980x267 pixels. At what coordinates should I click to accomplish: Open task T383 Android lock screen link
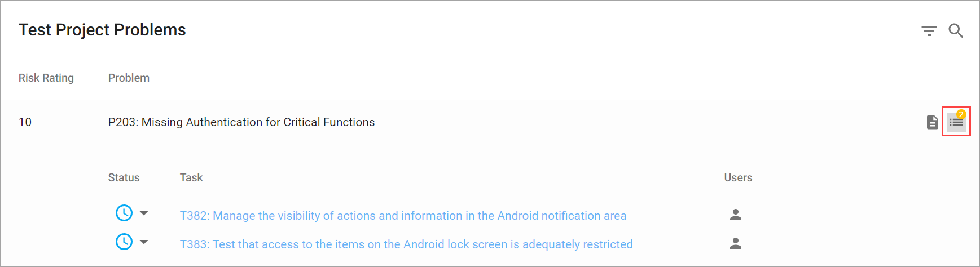pyautogui.click(x=406, y=244)
